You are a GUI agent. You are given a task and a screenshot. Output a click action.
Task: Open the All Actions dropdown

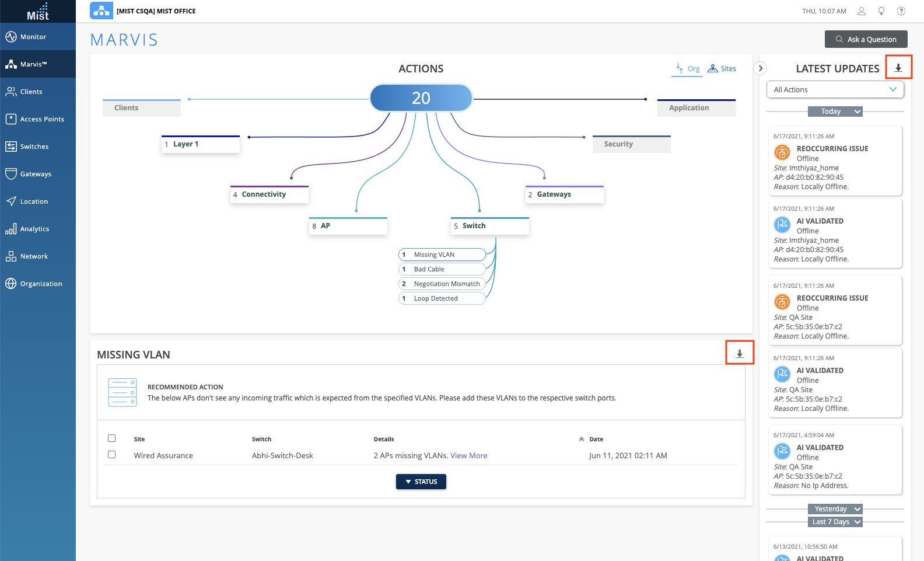[835, 89]
